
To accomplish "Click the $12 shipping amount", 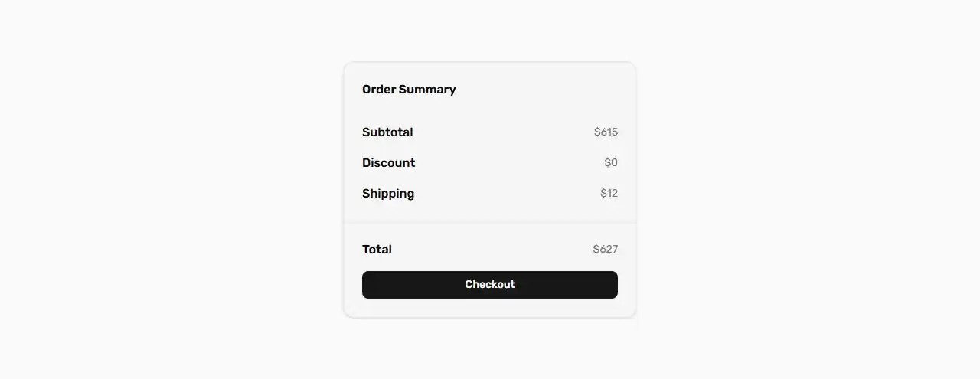I will [x=609, y=194].
